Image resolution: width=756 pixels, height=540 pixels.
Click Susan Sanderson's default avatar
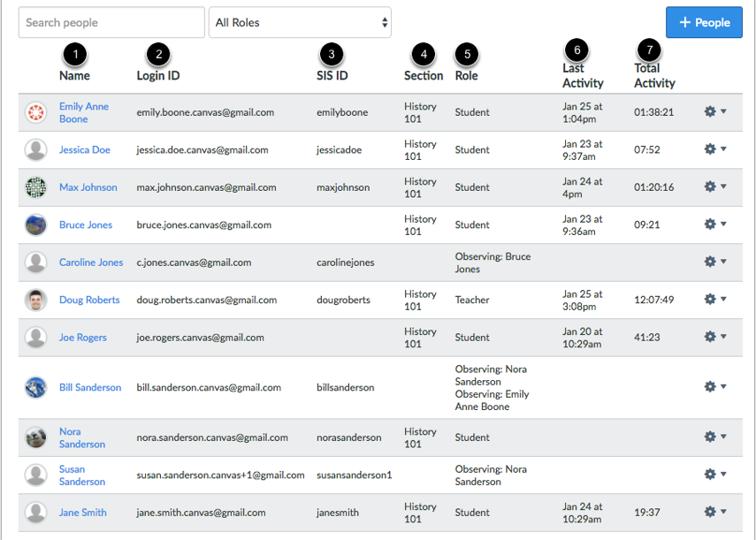(x=35, y=475)
